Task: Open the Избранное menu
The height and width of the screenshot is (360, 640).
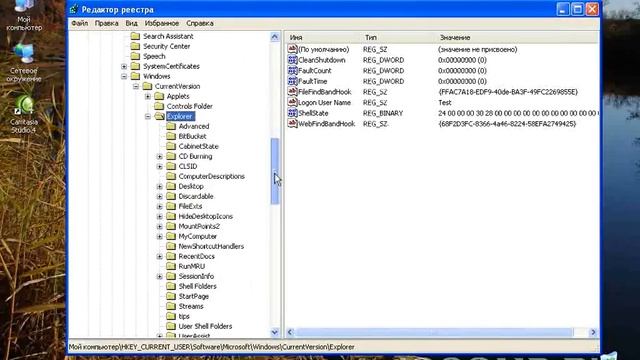Action: point(162,23)
